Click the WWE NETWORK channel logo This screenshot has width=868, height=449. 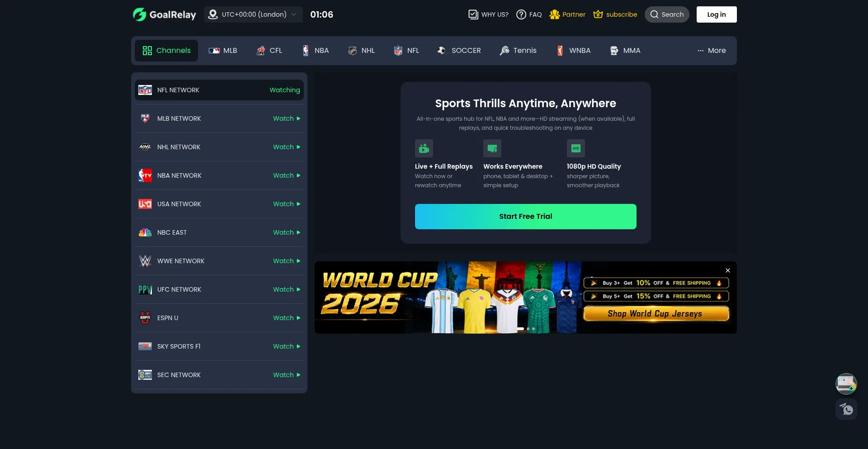[x=145, y=261]
